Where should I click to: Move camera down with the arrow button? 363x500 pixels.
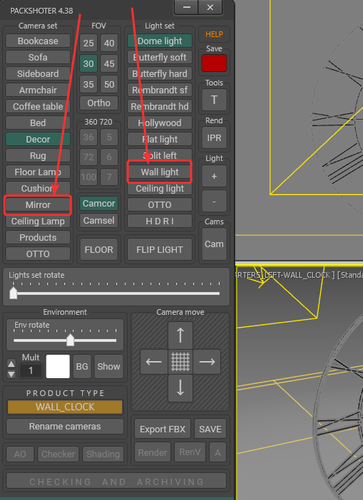pos(180,388)
